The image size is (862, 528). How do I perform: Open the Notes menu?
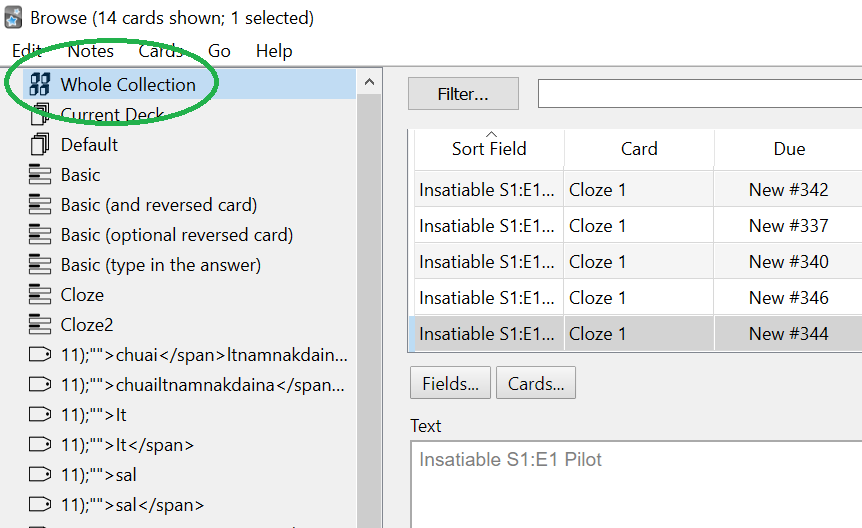pos(90,51)
